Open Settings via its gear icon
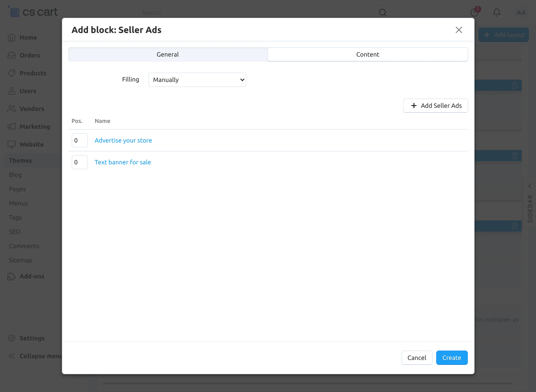 coord(11,338)
